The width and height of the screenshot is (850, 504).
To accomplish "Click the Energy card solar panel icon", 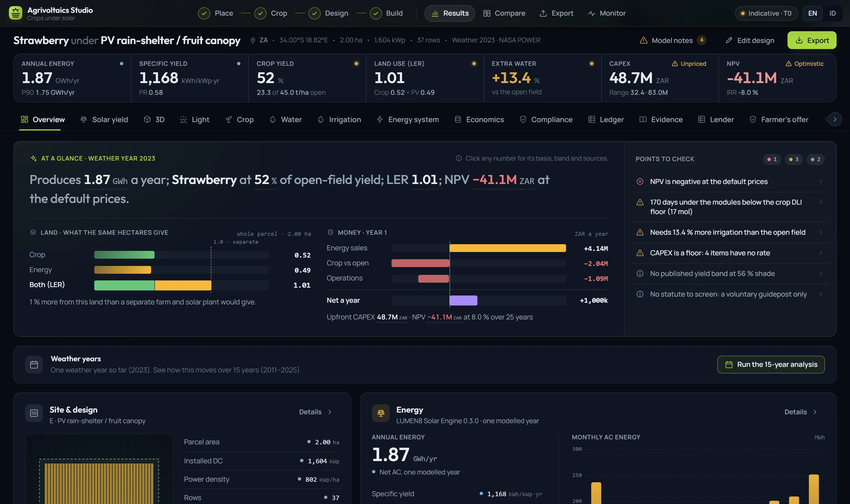I will pos(380,413).
